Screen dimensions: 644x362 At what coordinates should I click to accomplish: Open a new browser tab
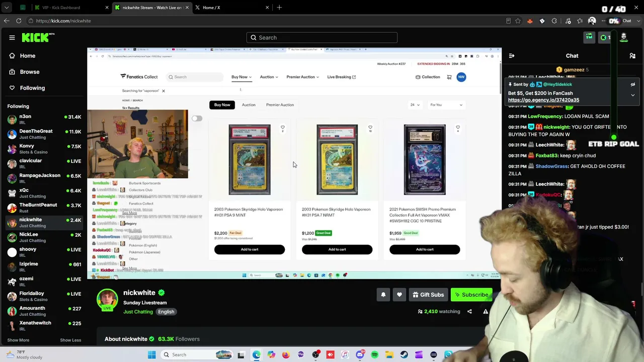tap(279, 8)
